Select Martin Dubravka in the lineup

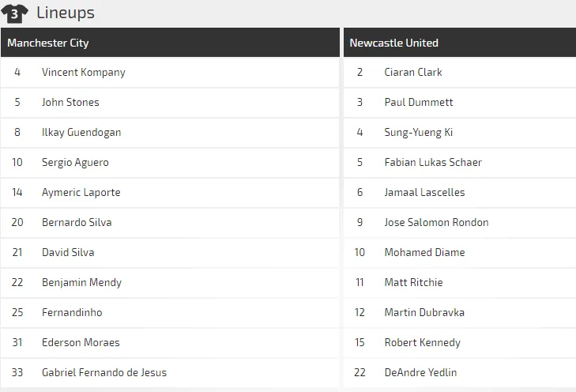pos(424,312)
